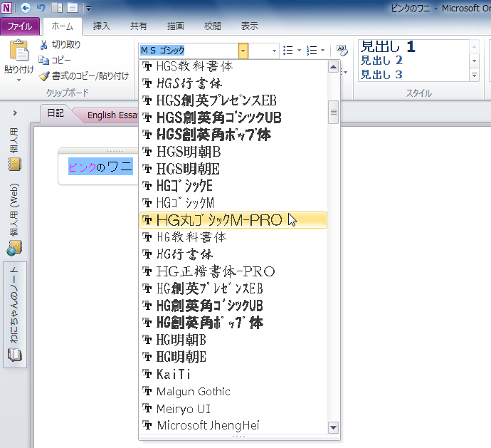Screen dimensions: 491x448
Task: Select Meiryo UI font
Action: click(233, 409)
